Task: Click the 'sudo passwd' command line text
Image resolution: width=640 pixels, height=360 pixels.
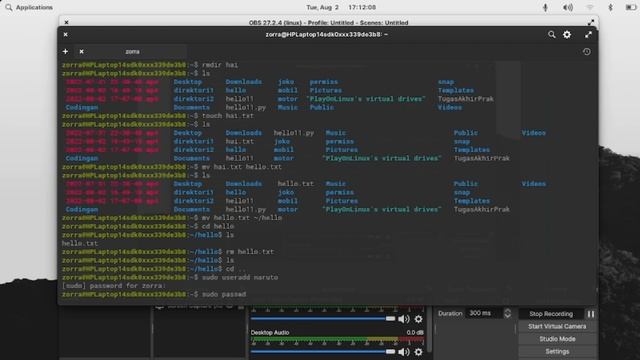Action: click(x=224, y=294)
